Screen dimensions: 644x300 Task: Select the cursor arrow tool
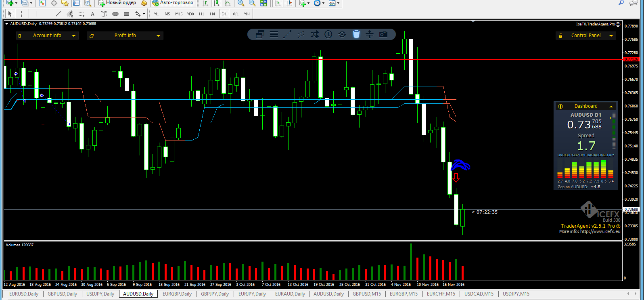(x=10, y=14)
